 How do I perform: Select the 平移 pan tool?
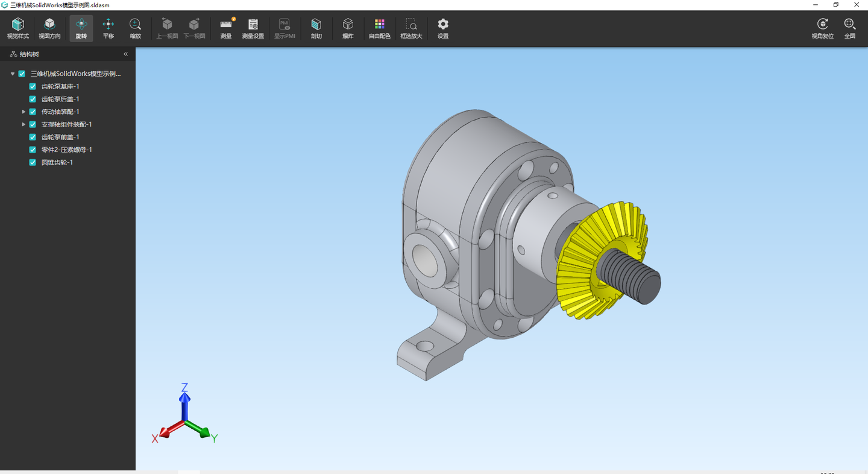pyautogui.click(x=108, y=28)
